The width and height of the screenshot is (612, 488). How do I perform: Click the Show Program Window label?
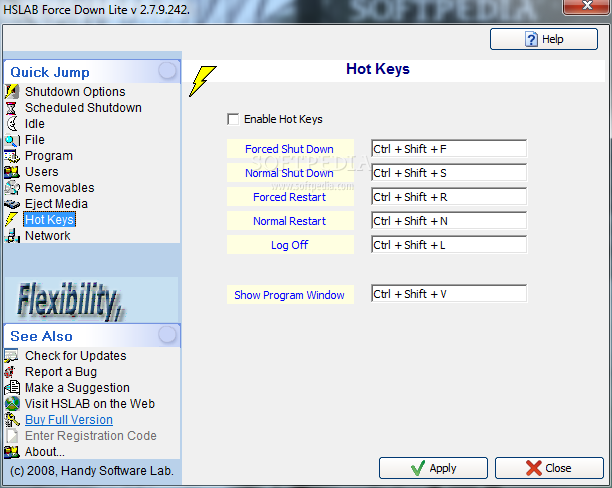click(x=290, y=295)
